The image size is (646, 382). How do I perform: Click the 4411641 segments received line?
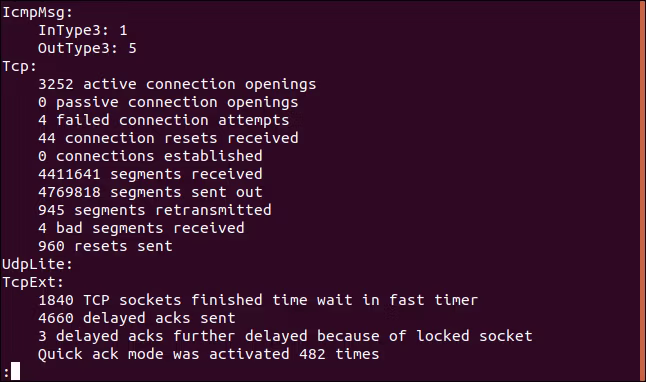[150, 174]
